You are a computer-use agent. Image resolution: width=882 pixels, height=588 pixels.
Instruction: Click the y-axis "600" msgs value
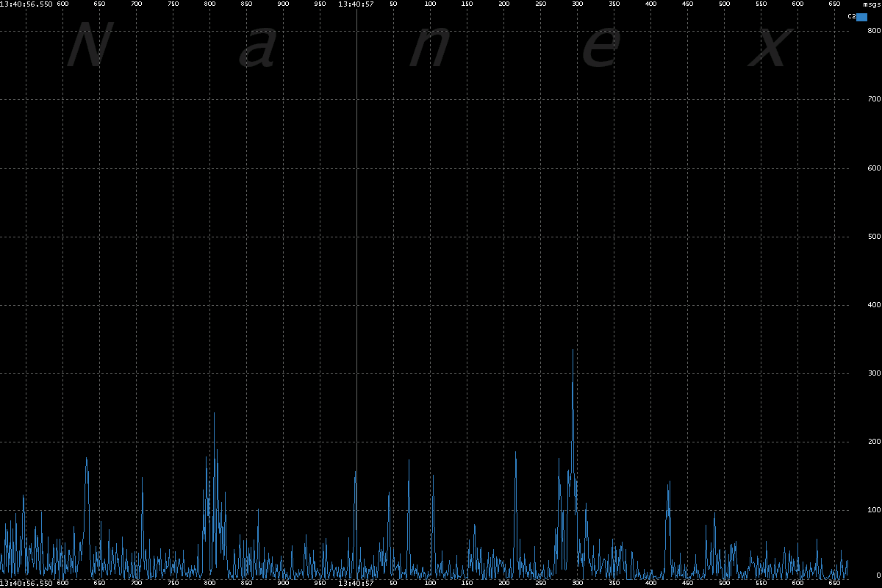coord(874,168)
